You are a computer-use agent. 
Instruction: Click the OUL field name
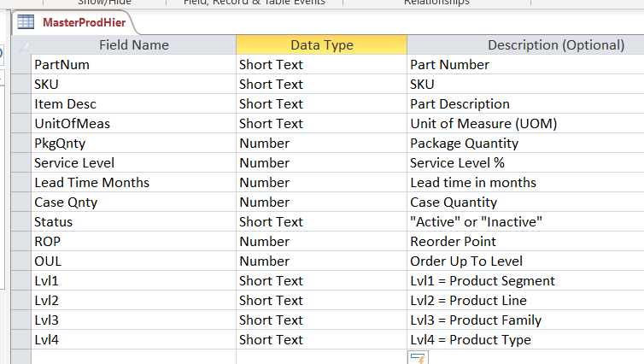[133, 261]
